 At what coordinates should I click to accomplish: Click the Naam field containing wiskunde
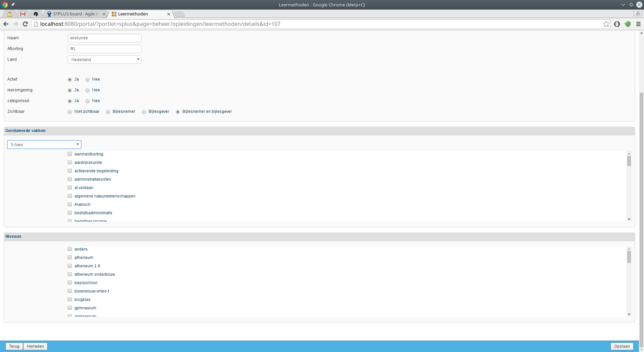[105, 38]
